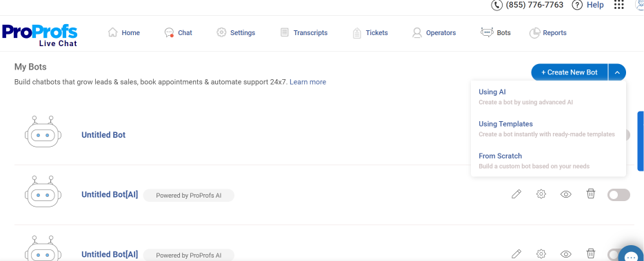Open second row bot settings gear
The width and height of the screenshot is (644, 261).
[x=541, y=194]
